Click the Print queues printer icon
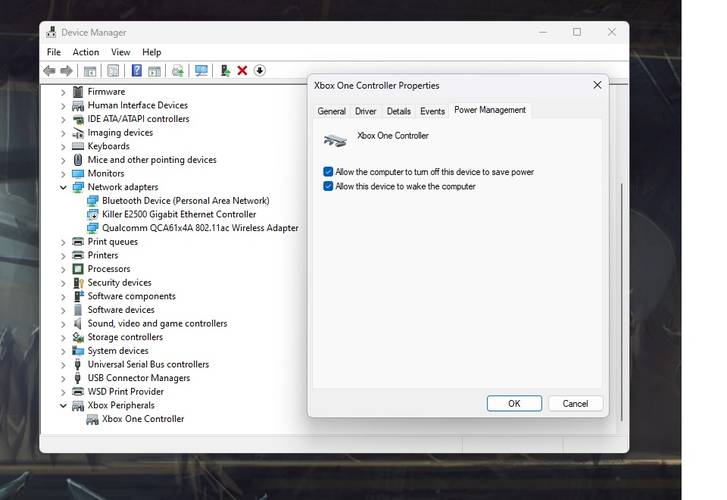The height and width of the screenshot is (500, 727). tap(78, 242)
